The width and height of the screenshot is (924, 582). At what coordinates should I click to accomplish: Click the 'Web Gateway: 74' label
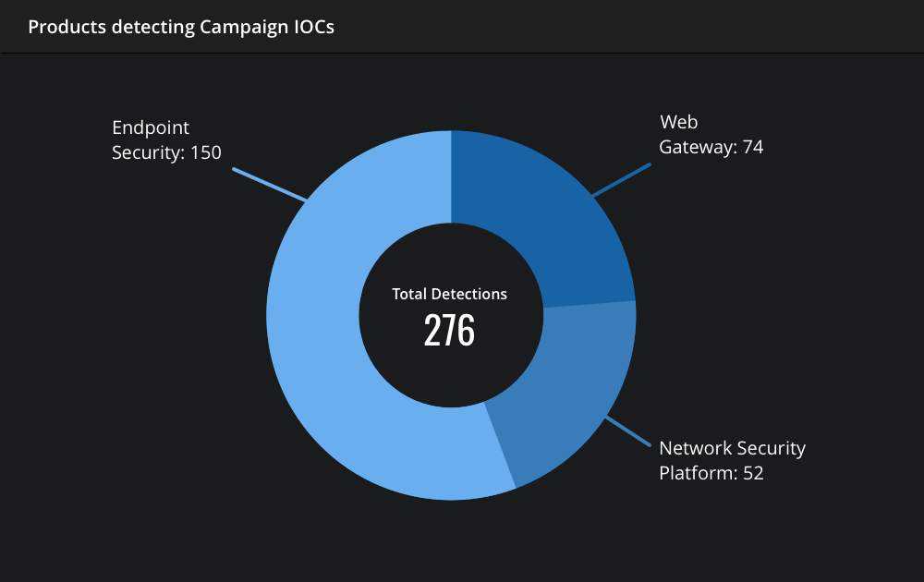pos(711,134)
